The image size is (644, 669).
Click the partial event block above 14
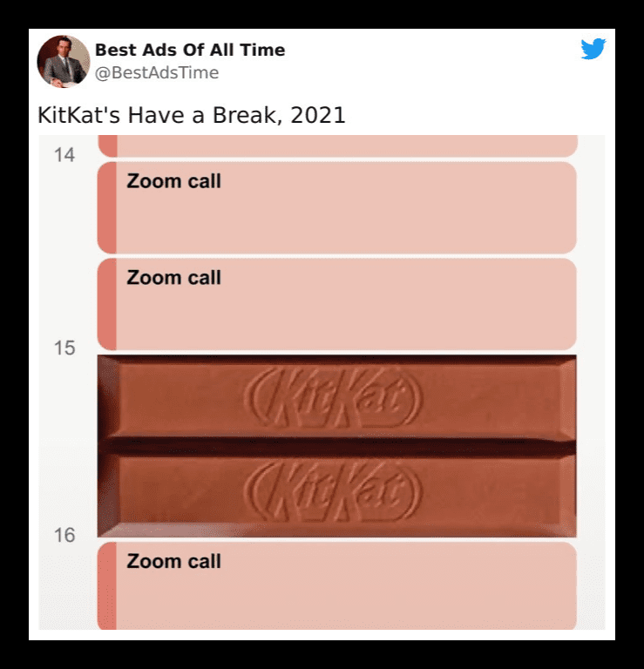pyautogui.click(x=337, y=146)
